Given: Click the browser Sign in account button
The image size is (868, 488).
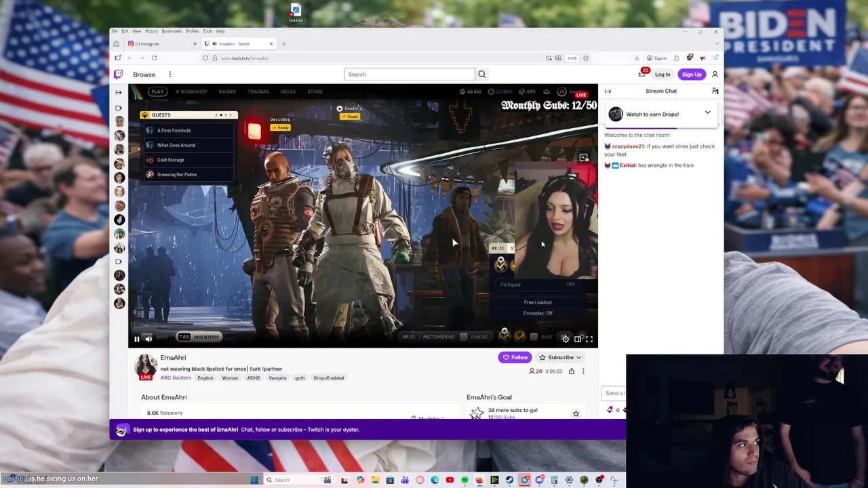Looking at the screenshot, I should [656, 58].
